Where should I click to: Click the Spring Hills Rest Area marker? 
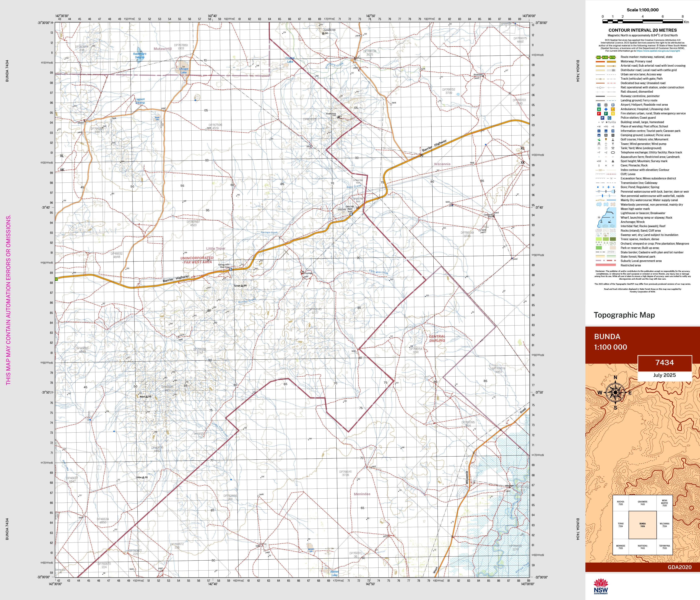(231, 270)
